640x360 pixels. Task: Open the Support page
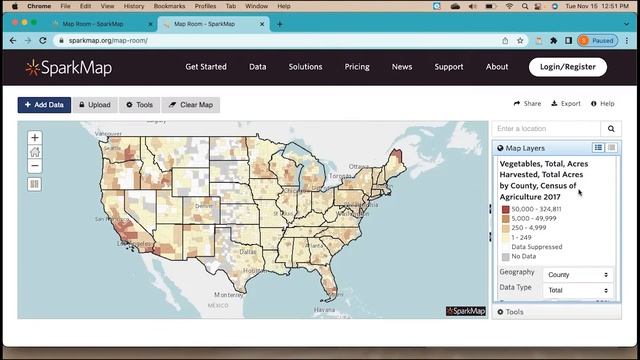tap(449, 67)
